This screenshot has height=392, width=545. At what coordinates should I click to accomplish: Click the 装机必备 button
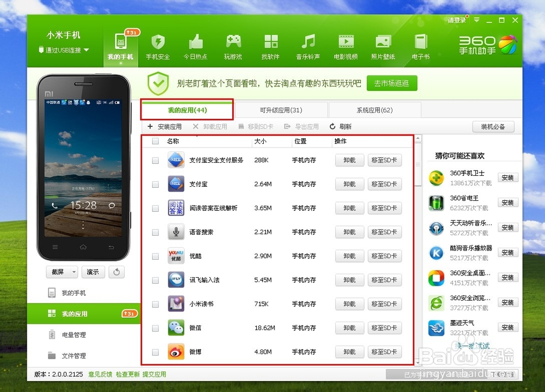[493, 127]
